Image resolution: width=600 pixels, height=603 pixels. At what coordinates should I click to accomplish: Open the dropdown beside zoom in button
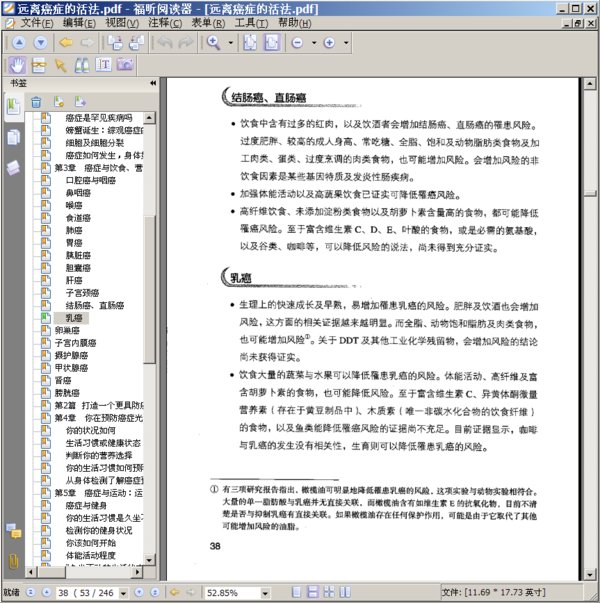tap(346, 43)
